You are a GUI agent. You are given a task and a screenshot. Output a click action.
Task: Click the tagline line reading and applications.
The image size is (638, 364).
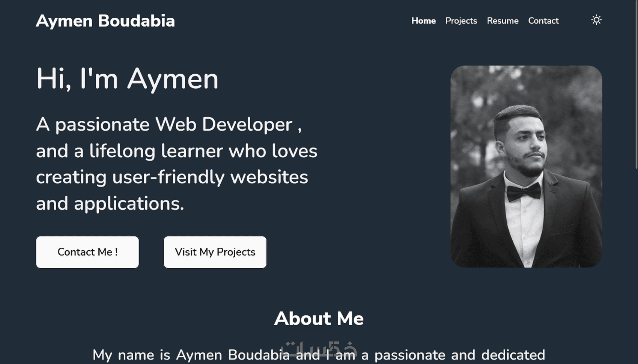click(x=110, y=203)
